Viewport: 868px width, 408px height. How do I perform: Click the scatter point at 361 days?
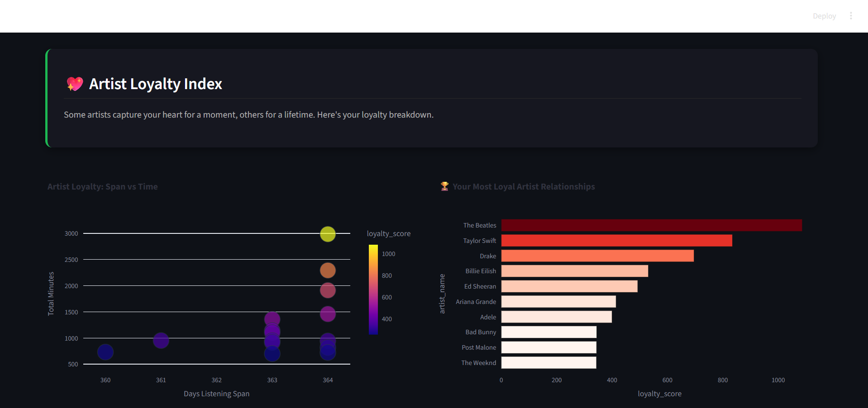tap(161, 341)
